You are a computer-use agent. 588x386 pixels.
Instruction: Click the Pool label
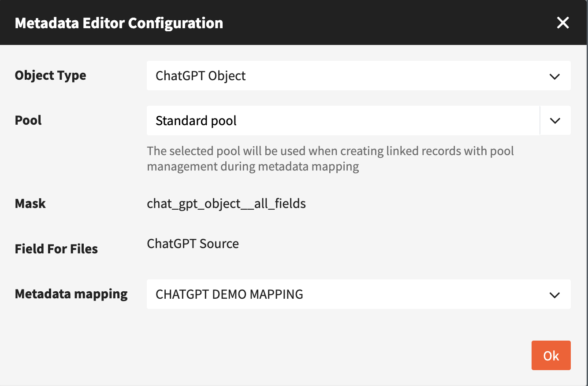coord(28,120)
